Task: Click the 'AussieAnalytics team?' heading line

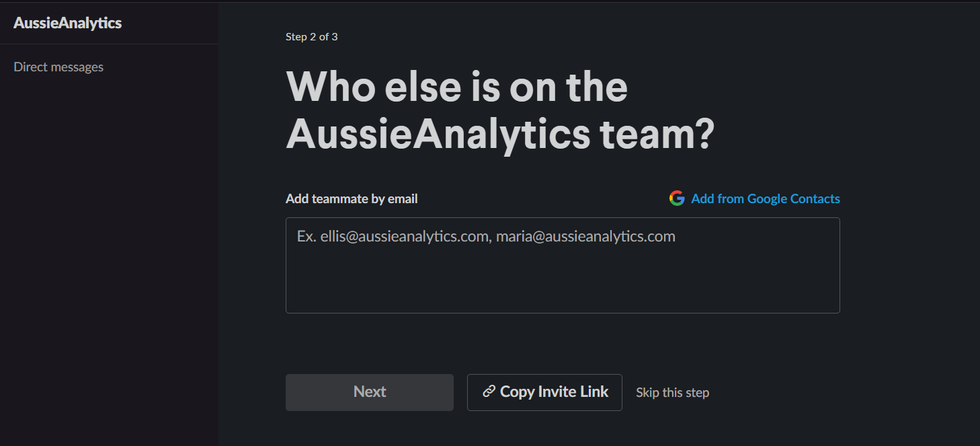Action: [500, 135]
